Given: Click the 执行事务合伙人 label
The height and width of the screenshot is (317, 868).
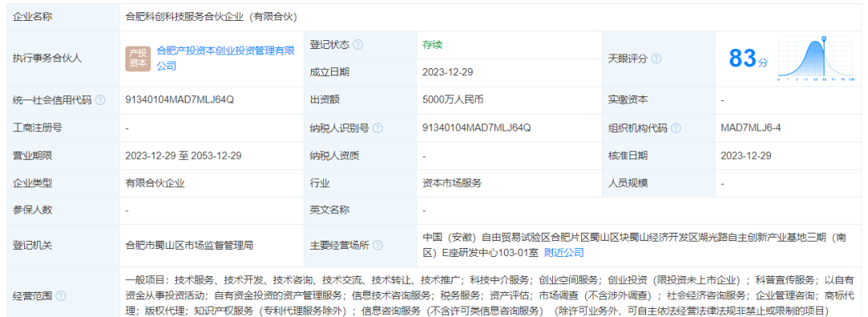Looking at the screenshot, I should coord(47,59).
